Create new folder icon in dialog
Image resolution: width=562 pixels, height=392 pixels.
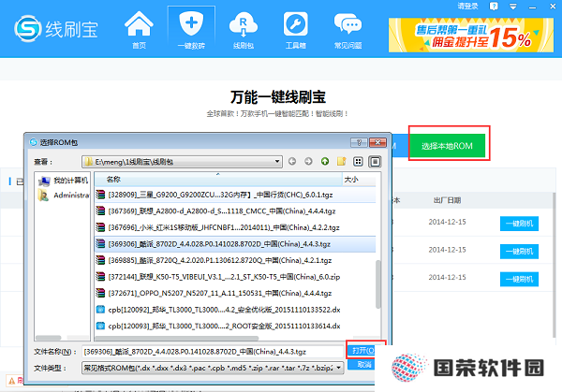click(x=341, y=162)
